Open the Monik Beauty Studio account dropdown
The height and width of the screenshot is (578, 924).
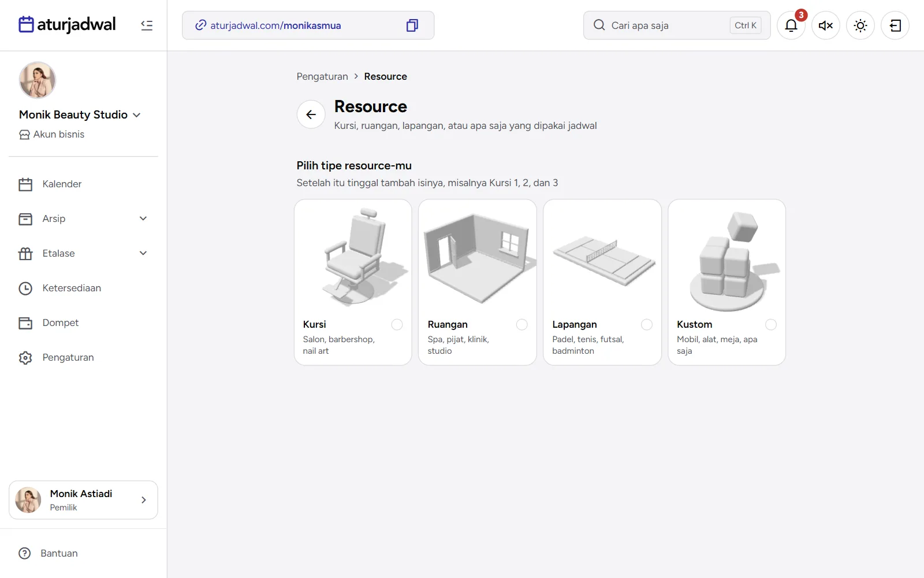80,114
